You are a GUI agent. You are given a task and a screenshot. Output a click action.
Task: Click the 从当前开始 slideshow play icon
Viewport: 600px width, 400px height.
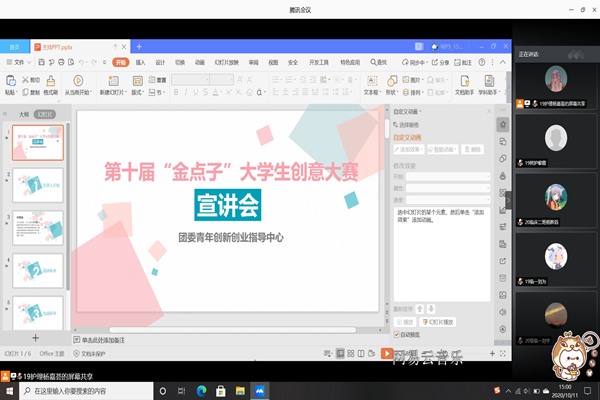coord(75,81)
